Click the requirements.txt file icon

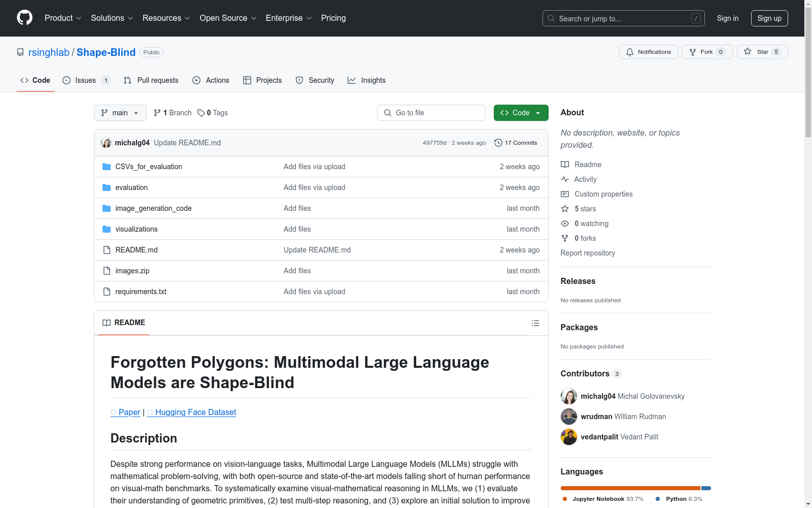pyautogui.click(x=107, y=292)
